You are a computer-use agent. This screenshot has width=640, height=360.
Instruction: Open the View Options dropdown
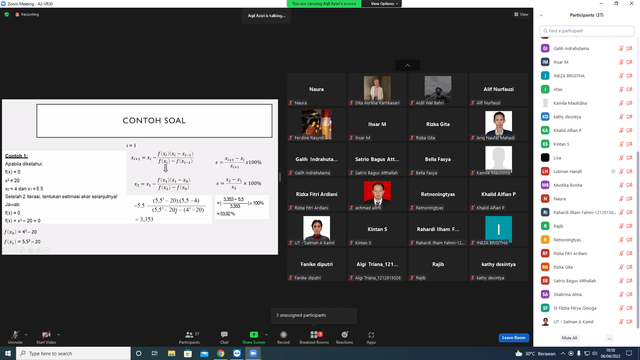tap(384, 4)
